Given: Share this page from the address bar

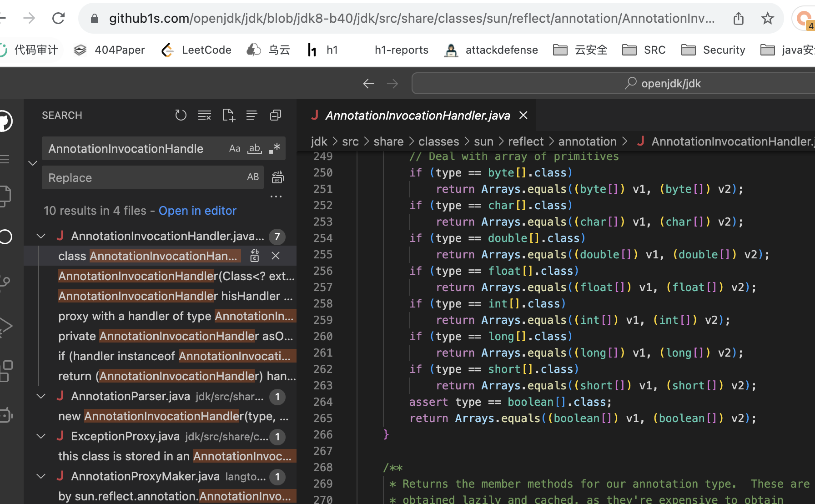Looking at the screenshot, I should 739,19.
